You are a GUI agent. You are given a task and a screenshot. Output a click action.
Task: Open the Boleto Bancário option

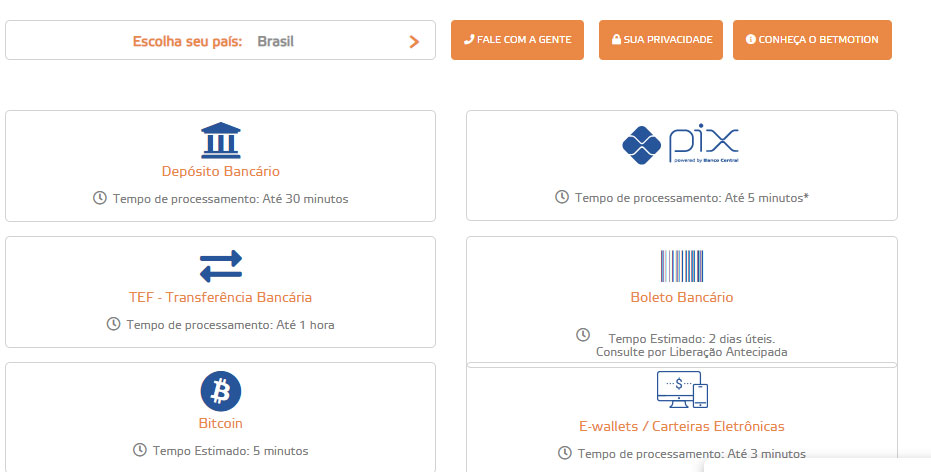pos(682,297)
